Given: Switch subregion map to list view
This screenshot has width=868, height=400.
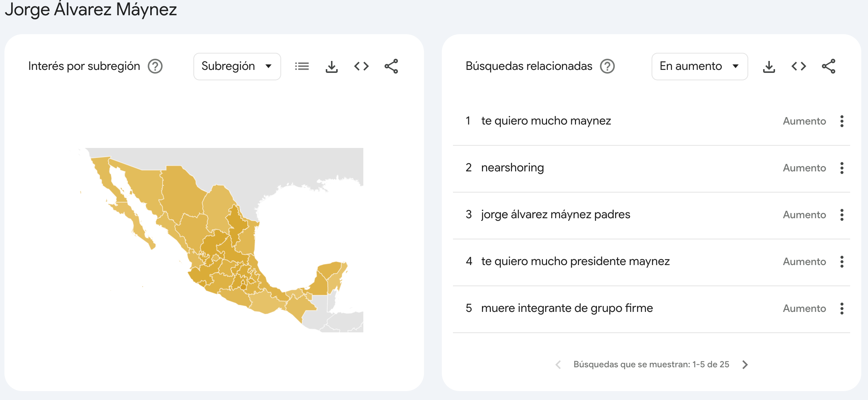Looking at the screenshot, I should (x=302, y=67).
